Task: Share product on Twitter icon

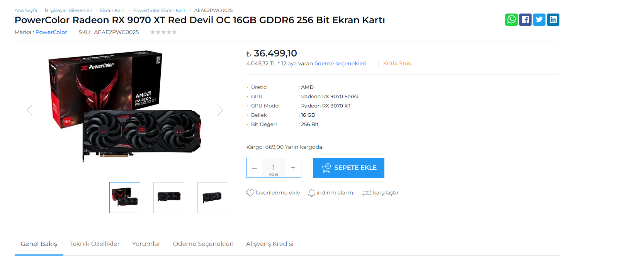Action: pyautogui.click(x=539, y=20)
